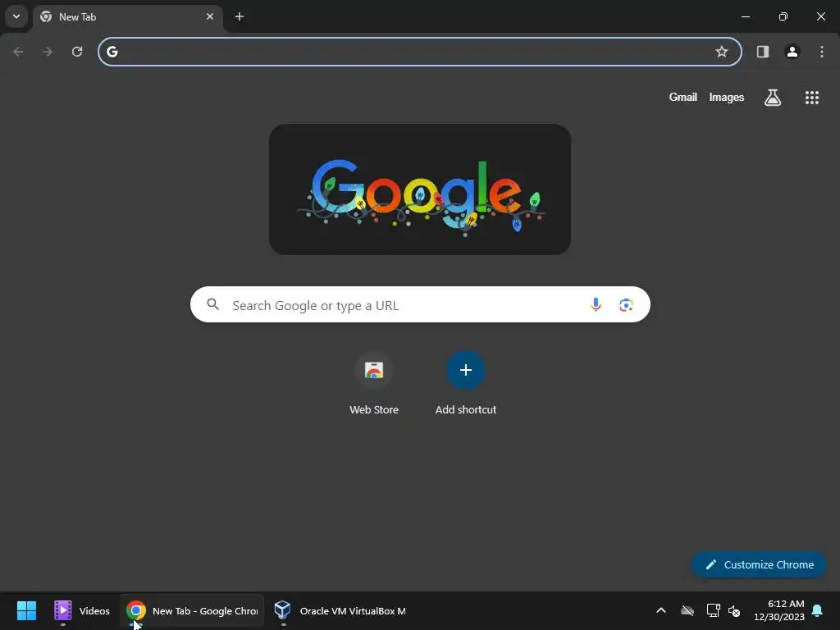Open the tab search dropdown arrow
This screenshot has width=840, height=630.
pyautogui.click(x=16, y=16)
